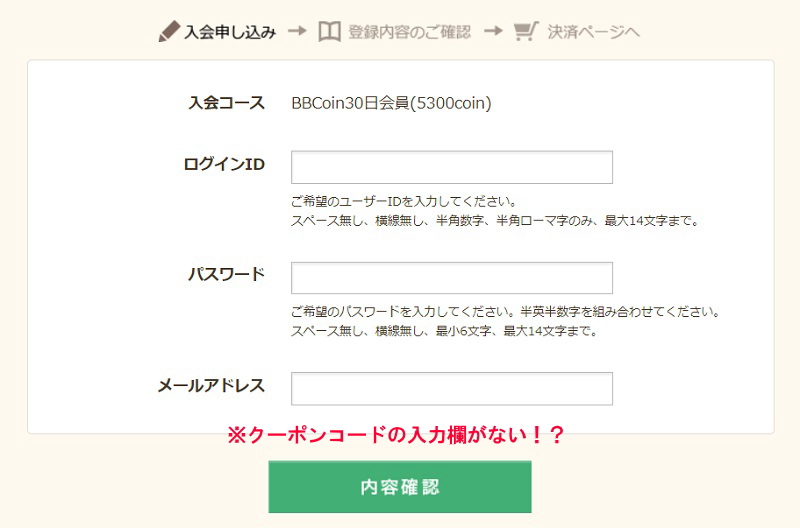
Task: Click the arrow after 入会申し込み
Action: (296, 31)
